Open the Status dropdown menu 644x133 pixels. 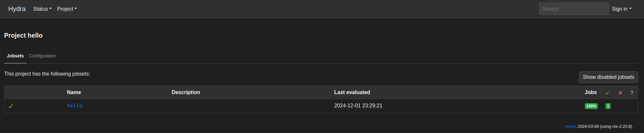42,9
